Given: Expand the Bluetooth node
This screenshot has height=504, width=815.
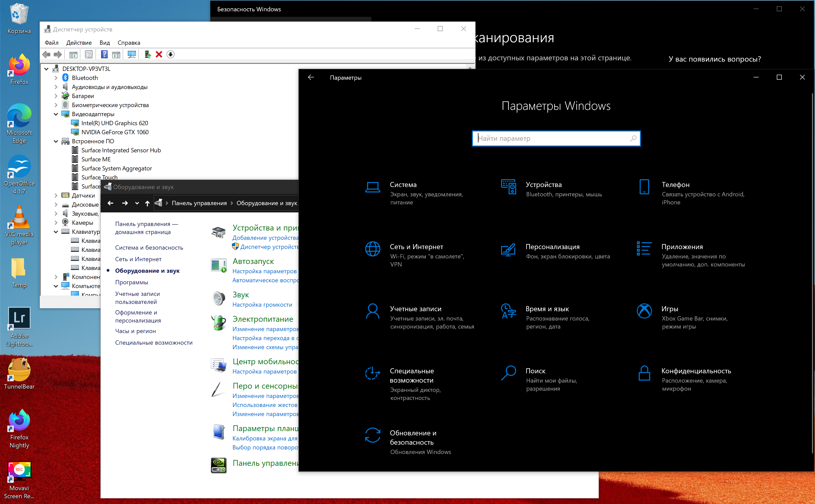Looking at the screenshot, I should point(56,78).
